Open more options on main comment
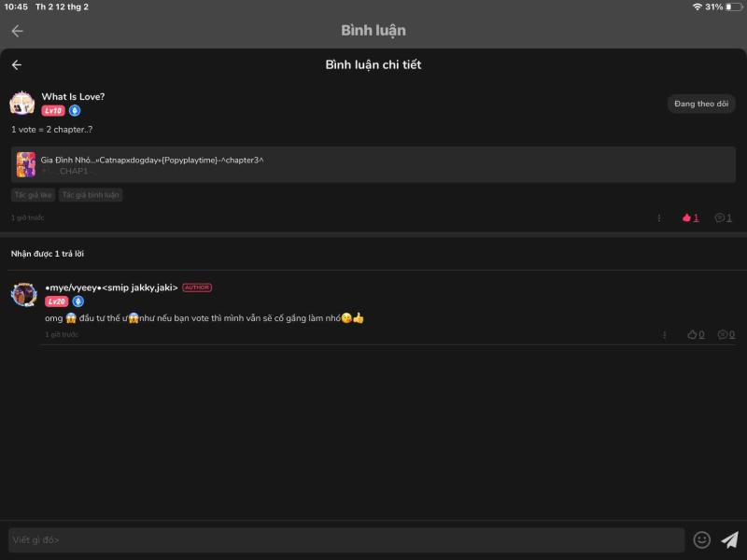Screen dimensions: 747x560 (x=659, y=218)
